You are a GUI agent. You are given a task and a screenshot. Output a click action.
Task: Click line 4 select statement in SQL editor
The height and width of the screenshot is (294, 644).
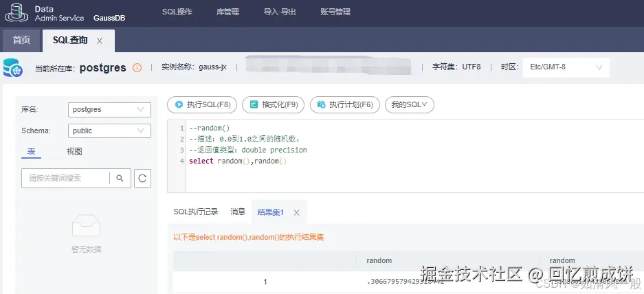238,161
